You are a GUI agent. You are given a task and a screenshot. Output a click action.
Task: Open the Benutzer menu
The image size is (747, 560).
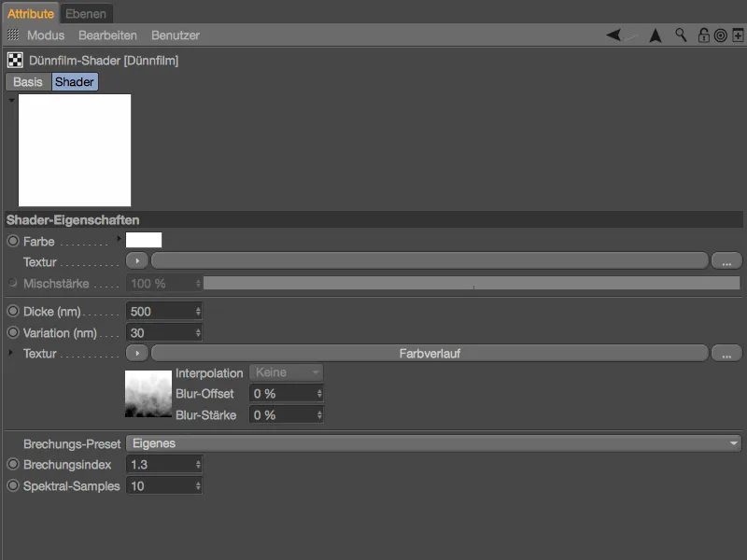coord(176,35)
